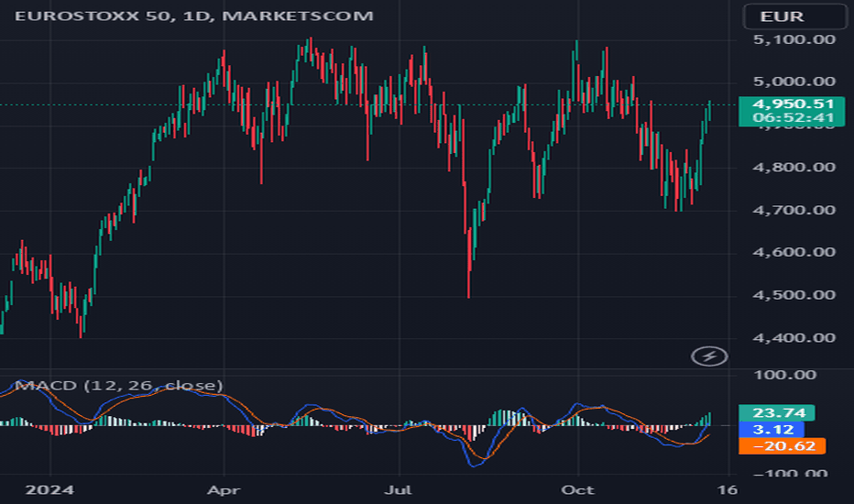Click the MACD histogram value 23.74
This screenshot has width=854, height=504.
point(777,412)
